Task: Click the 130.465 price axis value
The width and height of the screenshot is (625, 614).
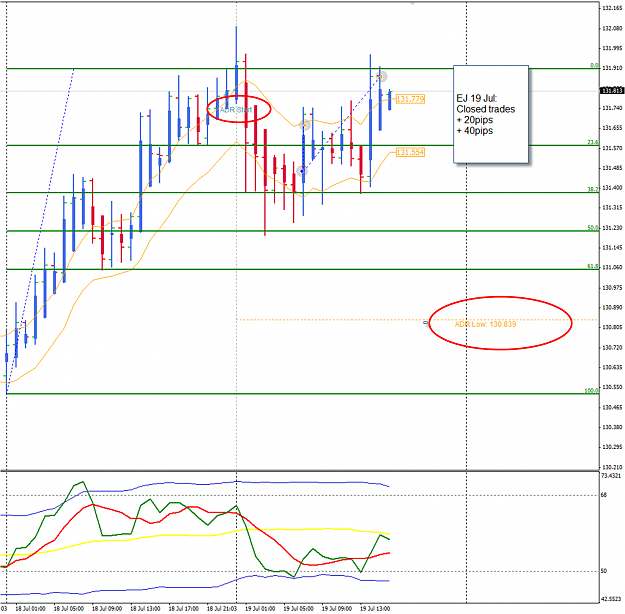Action: pyautogui.click(x=612, y=407)
